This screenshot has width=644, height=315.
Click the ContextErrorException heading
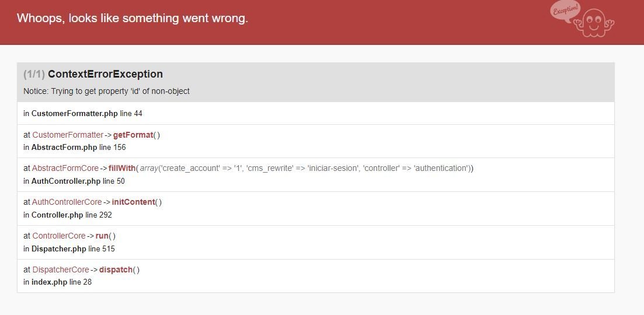(105, 74)
